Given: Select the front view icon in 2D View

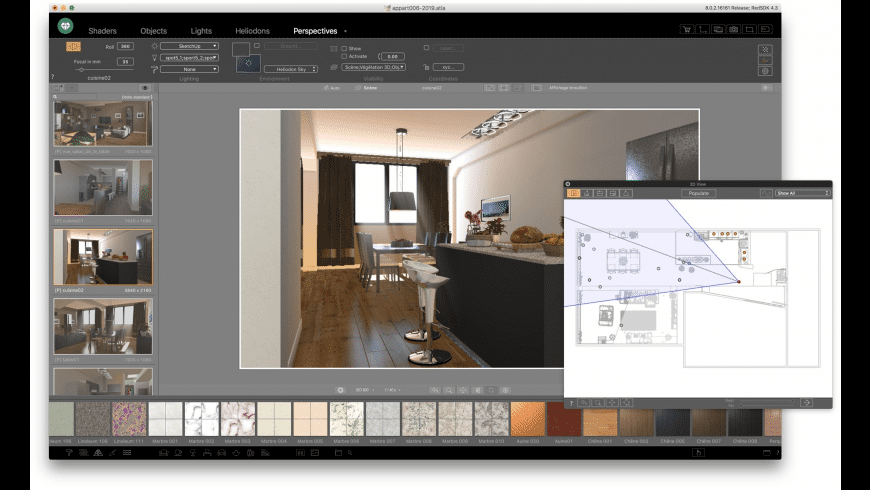Looking at the screenshot, I should (x=586, y=193).
